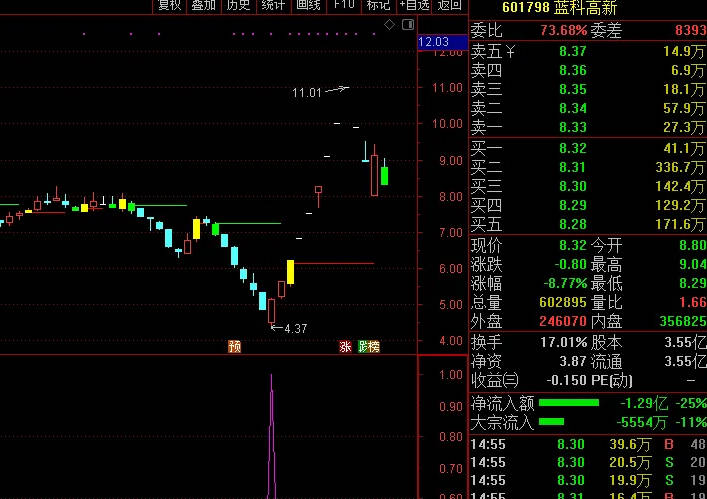This screenshot has height=499, width=707.
Task: Add stock via +自选 button
Action: pyautogui.click(x=414, y=5)
